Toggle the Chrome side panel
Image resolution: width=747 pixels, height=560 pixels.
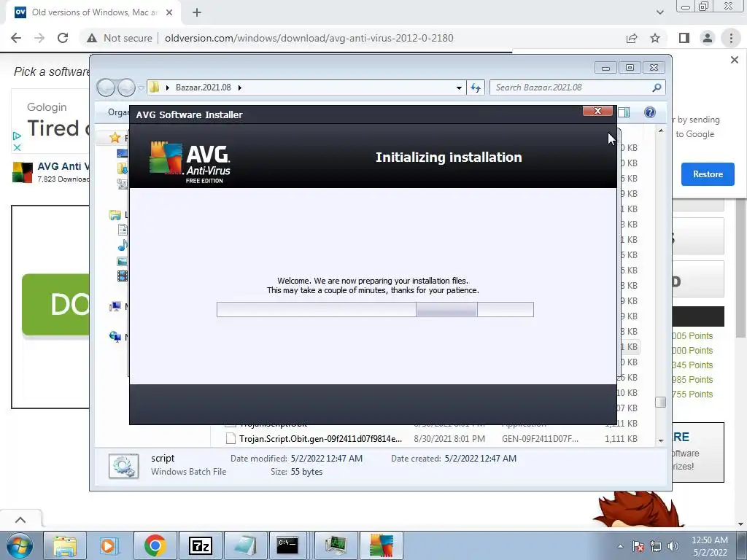click(x=684, y=38)
